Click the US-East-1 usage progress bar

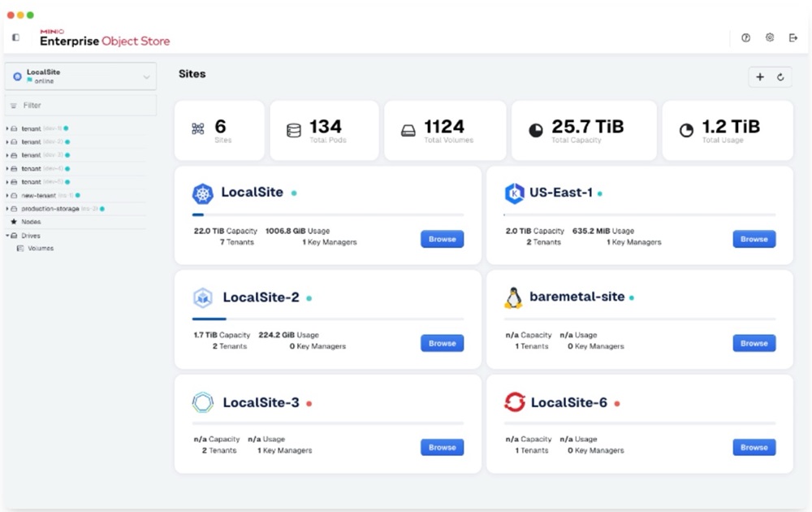(x=640, y=215)
